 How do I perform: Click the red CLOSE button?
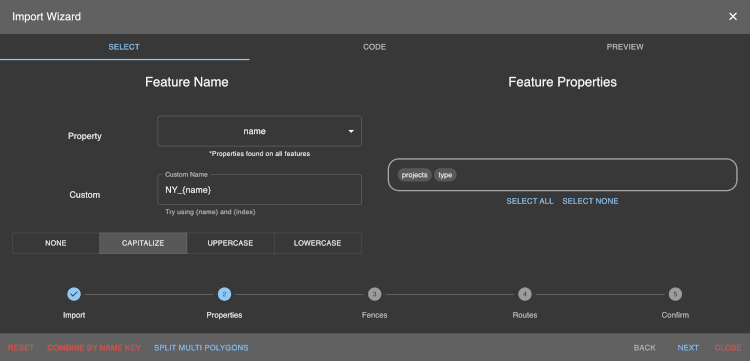728,348
